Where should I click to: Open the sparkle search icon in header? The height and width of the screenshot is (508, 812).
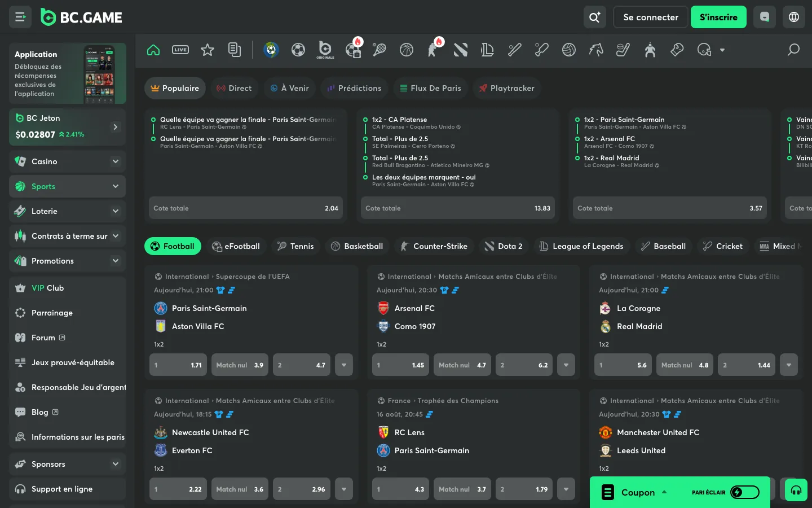594,17
